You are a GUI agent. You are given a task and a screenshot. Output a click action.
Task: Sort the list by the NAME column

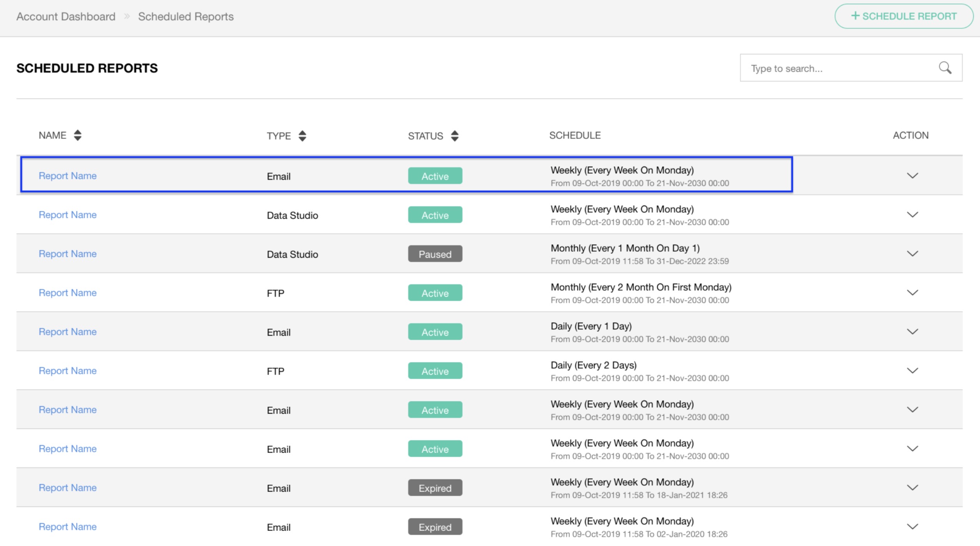[77, 135]
